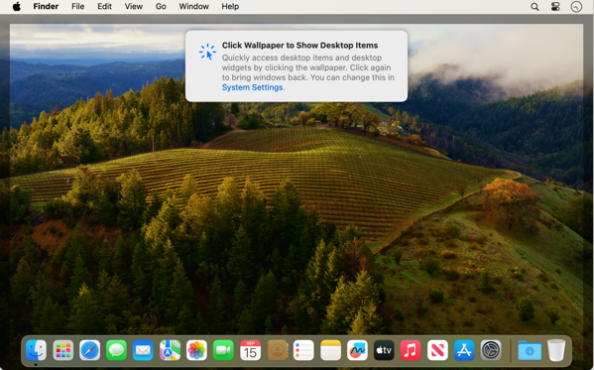Open Spotlight search in the menu bar
The image size is (594, 370).
[535, 7]
